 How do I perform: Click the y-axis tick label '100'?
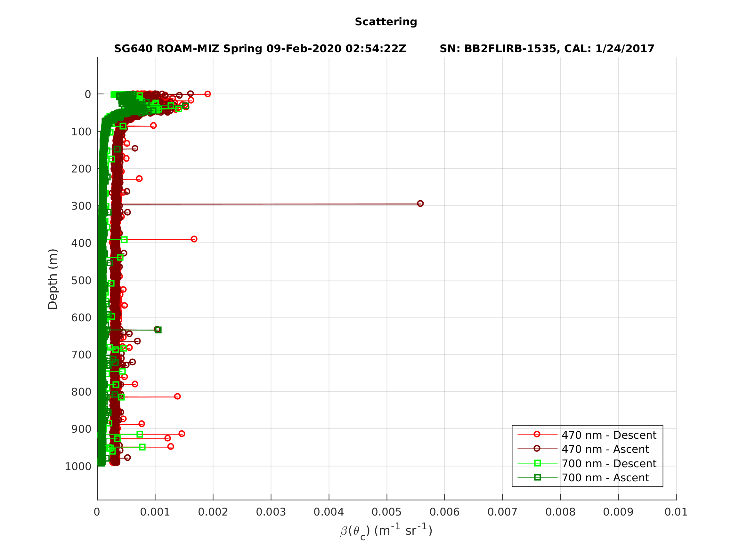point(81,132)
